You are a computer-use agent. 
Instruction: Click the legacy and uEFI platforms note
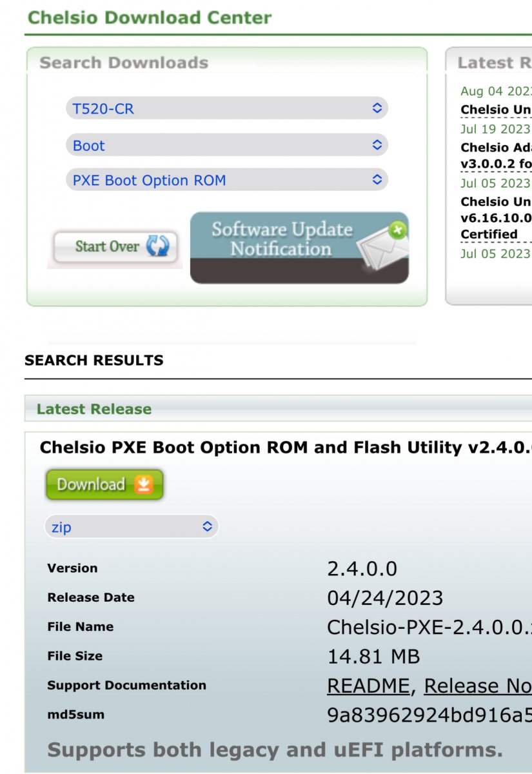click(275, 750)
